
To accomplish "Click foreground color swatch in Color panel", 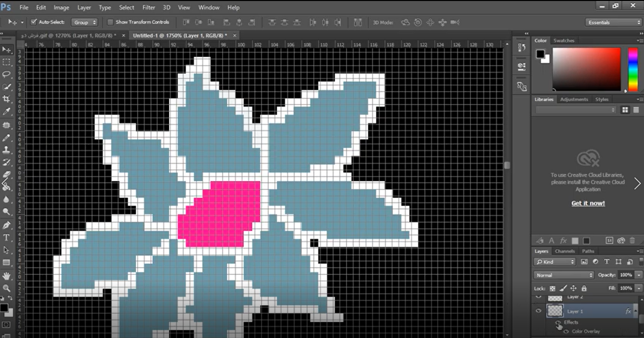I will pyautogui.click(x=540, y=54).
